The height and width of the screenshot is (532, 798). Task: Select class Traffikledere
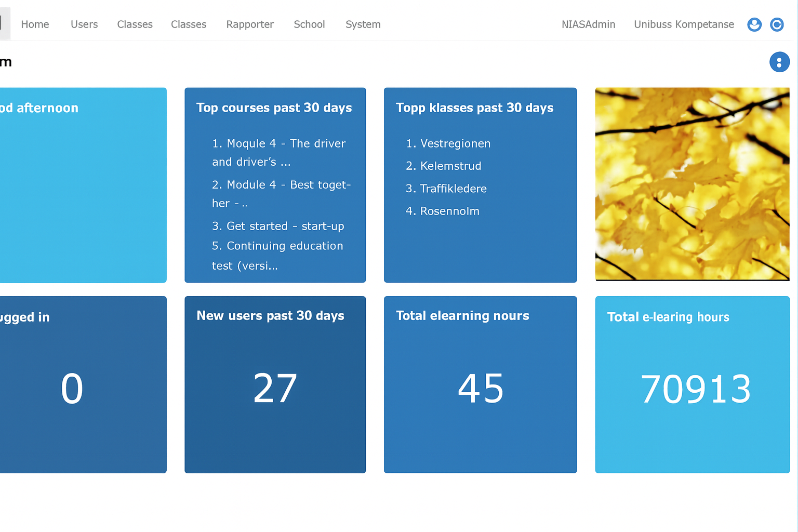(446, 189)
